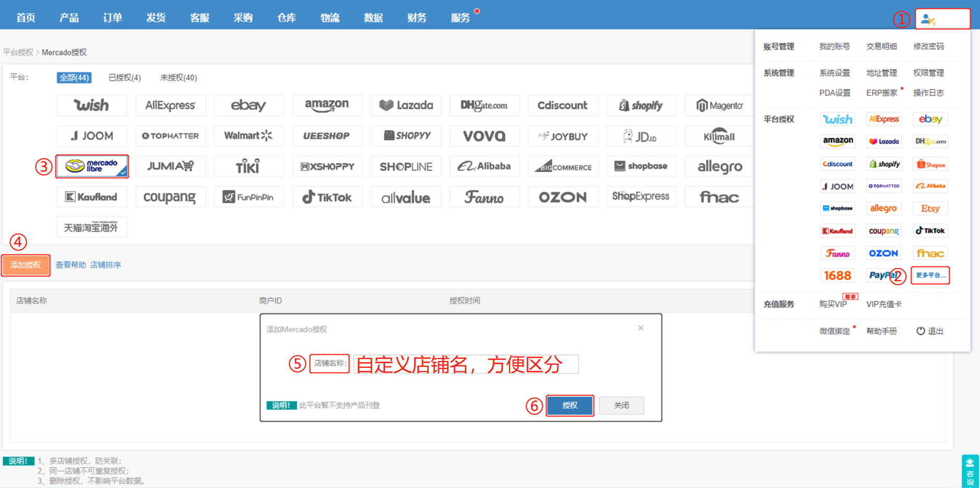
Task: Click the customer service consult widget
Action: coord(970,471)
